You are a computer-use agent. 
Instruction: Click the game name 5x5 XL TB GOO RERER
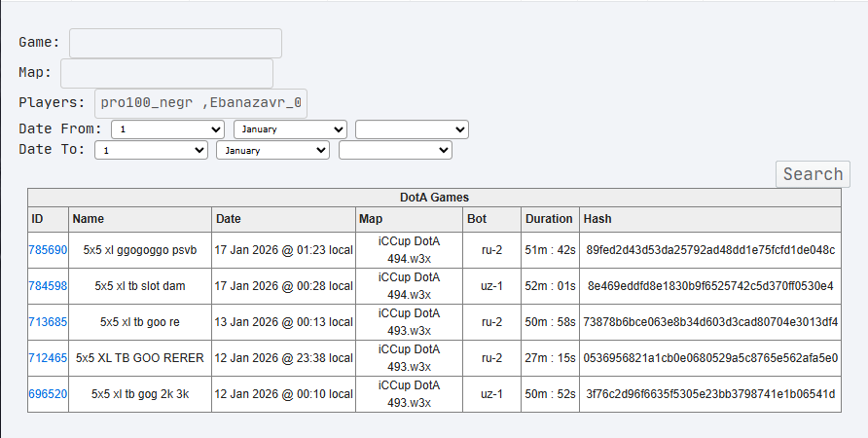click(140, 358)
